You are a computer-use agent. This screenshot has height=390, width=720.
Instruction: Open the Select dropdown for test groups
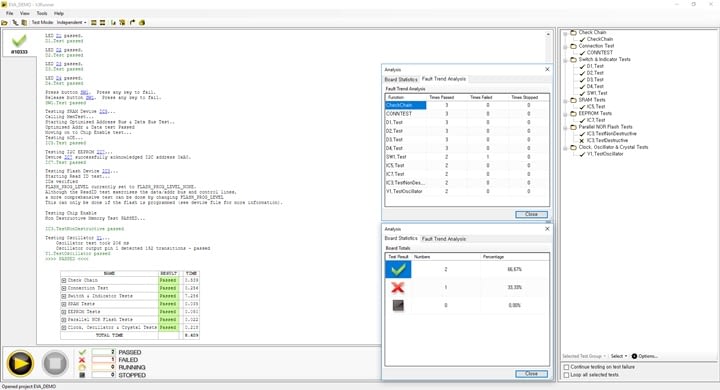coord(619,356)
